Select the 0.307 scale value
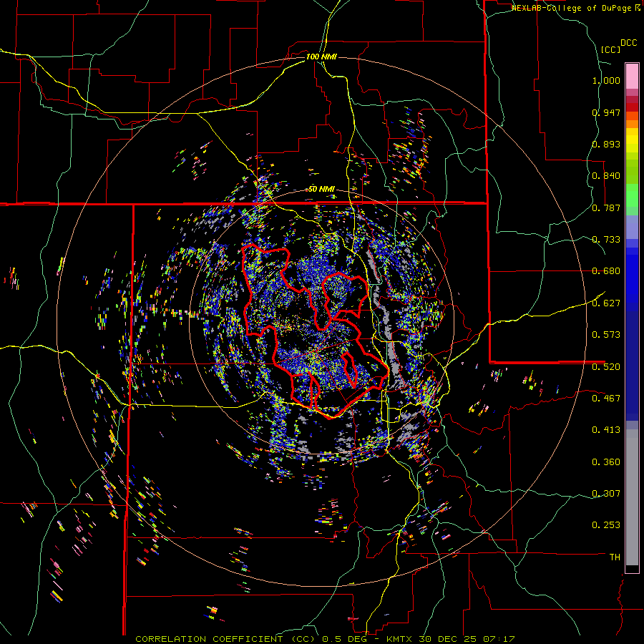The height and width of the screenshot is (644, 644). click(606, 494)
